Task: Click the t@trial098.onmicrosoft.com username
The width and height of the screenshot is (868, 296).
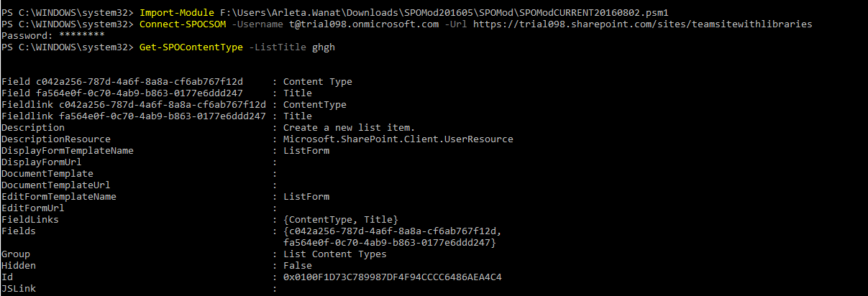Action: coord(362,24)
